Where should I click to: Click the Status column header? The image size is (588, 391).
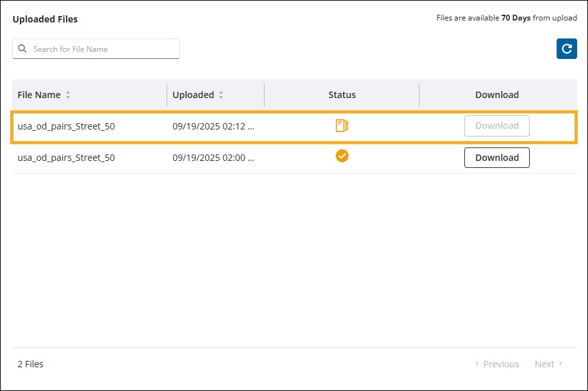pos(342,94)
